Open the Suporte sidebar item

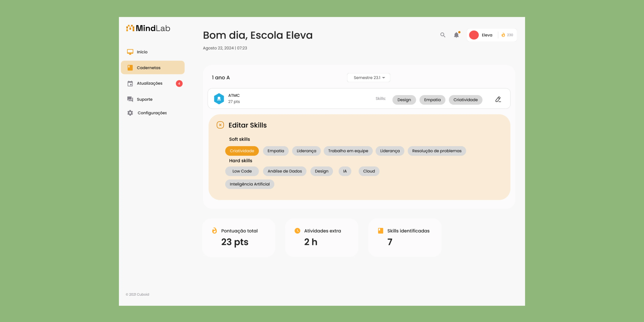coord(145,99)
